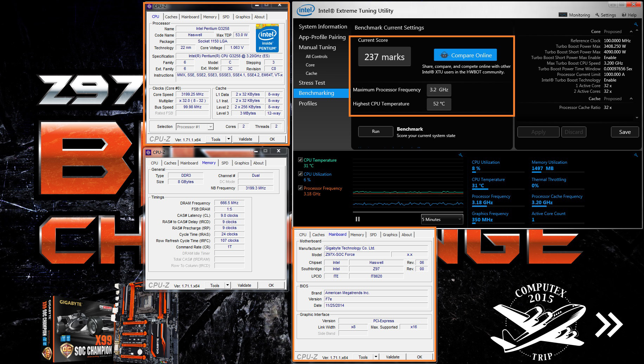Click the wrench icon above the monitoring graph
This screenshot has height=364, width=644.
point(461,155)
